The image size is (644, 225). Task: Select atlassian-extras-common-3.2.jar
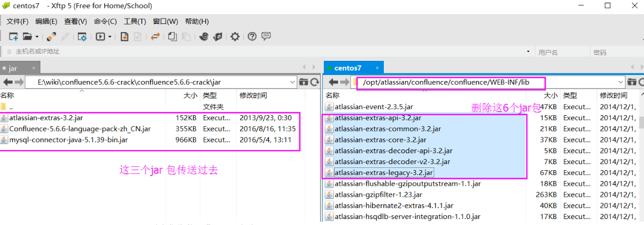(480, 129)
